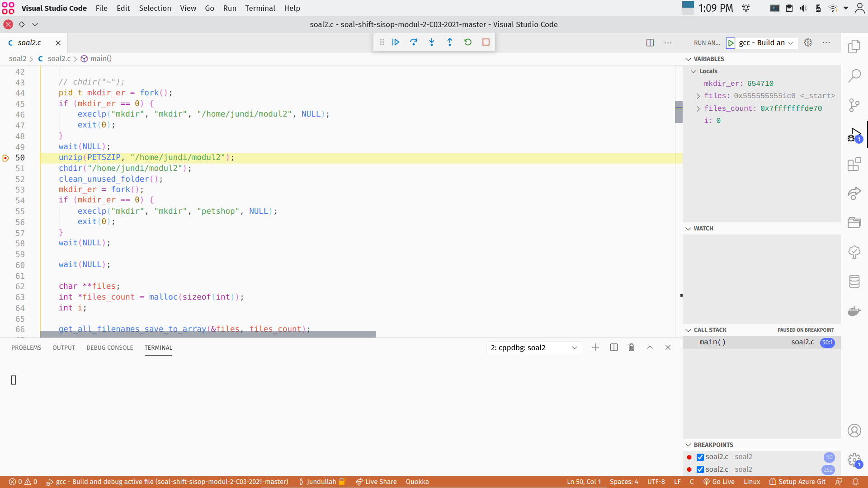Split the editor to the right
Screen dimensions: 868x488
(x=650, y=42)
